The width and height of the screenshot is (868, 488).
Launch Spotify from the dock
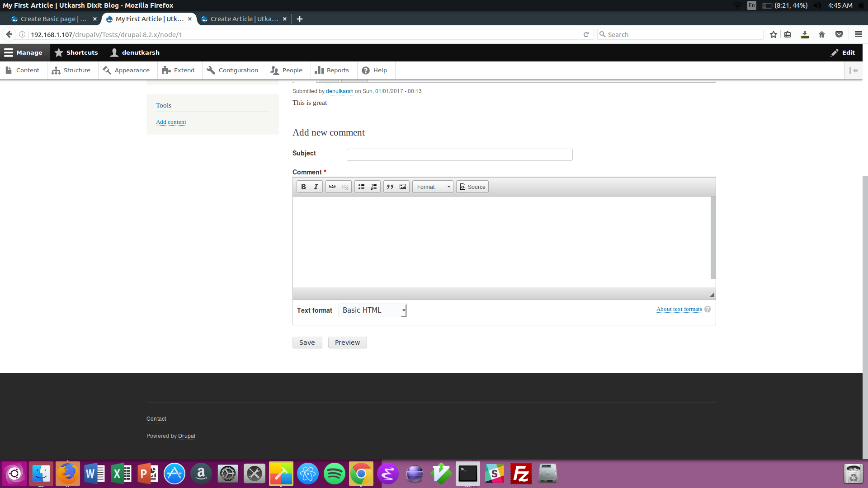click(x=335, y=474)
